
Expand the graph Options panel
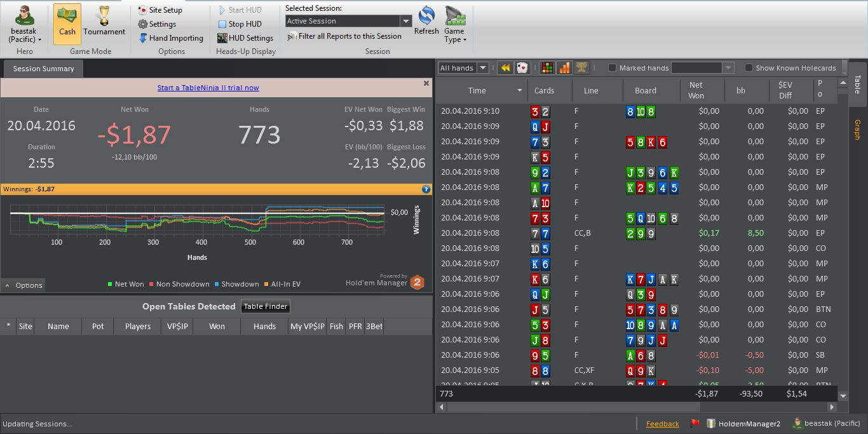point(24,285)
